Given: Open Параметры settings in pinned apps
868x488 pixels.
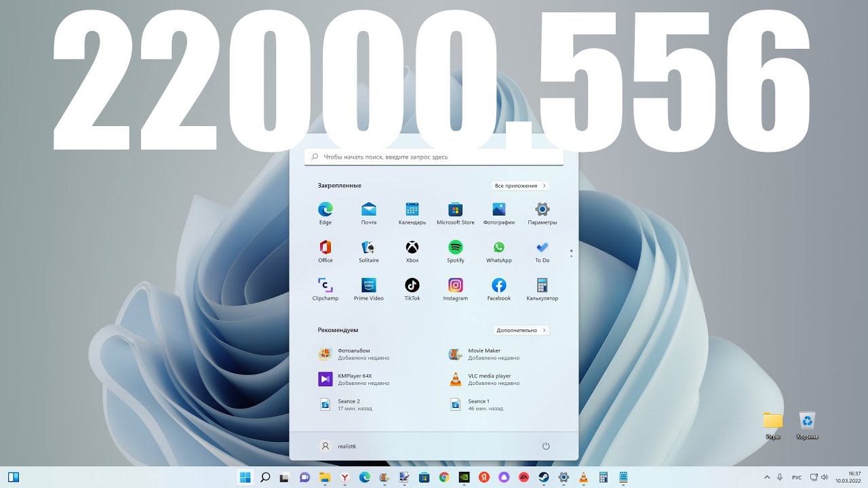Looking at the screenshot, I should click(542, 213).
